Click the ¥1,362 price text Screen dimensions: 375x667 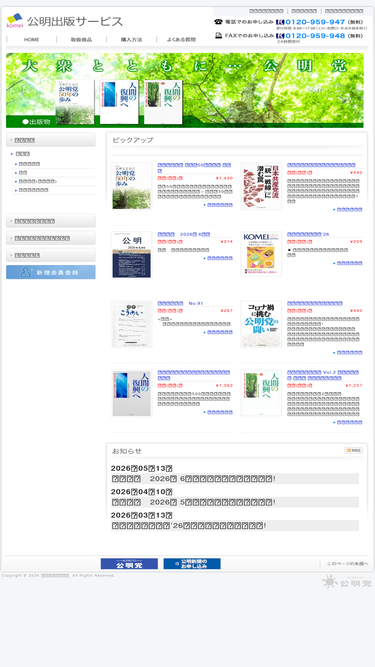[x=224, y=386]
